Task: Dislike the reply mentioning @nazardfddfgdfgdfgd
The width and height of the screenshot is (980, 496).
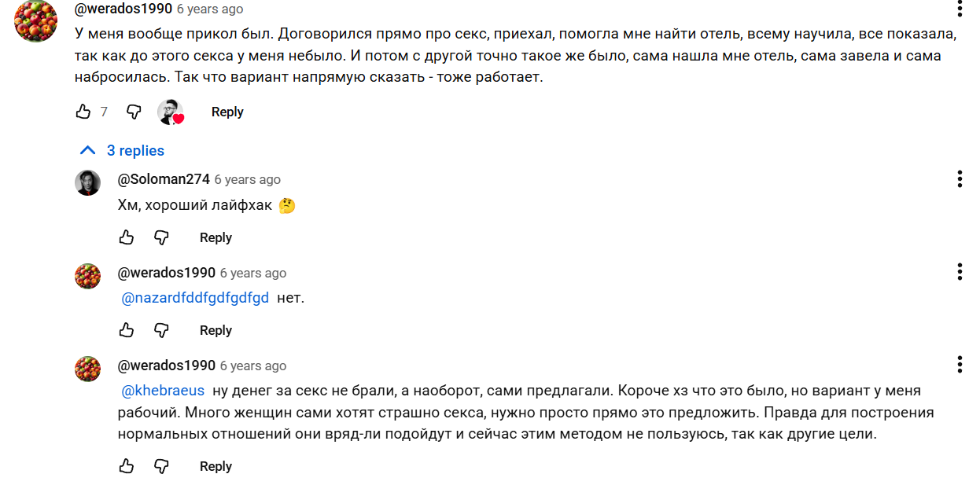Action: (x=161, y=330)
